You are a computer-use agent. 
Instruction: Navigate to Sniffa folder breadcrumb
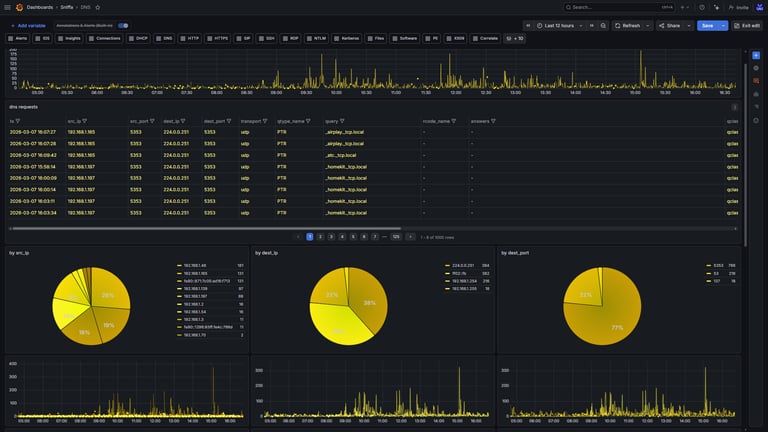(67, 7)
